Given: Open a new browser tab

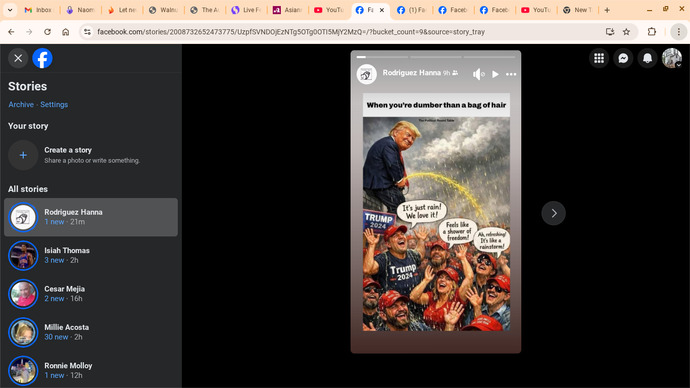Looking at the screenshot, I should pos(607,10).
